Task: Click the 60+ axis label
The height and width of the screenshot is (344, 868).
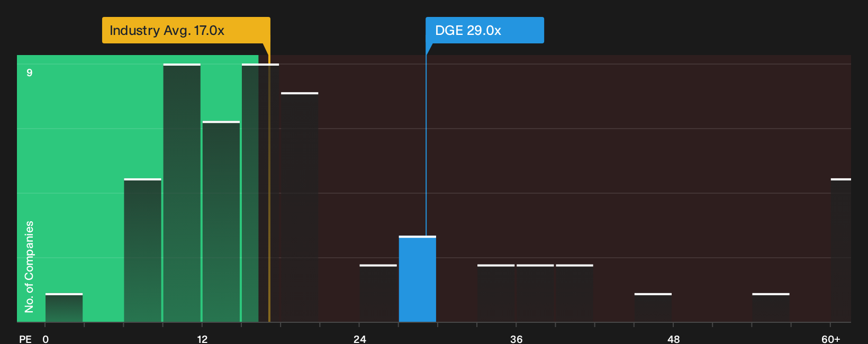Action: 831,339
